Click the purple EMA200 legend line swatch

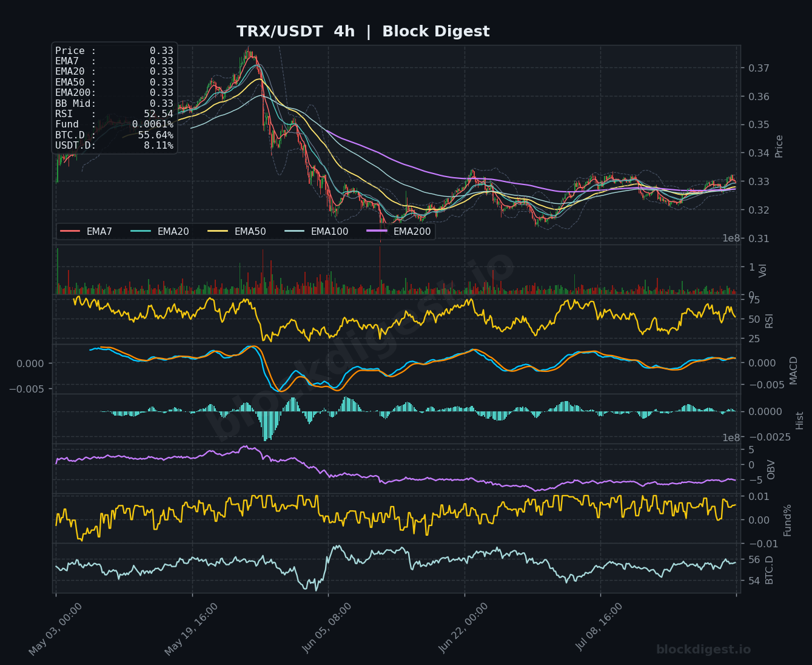pyautogui.click(x=377, y=231)
